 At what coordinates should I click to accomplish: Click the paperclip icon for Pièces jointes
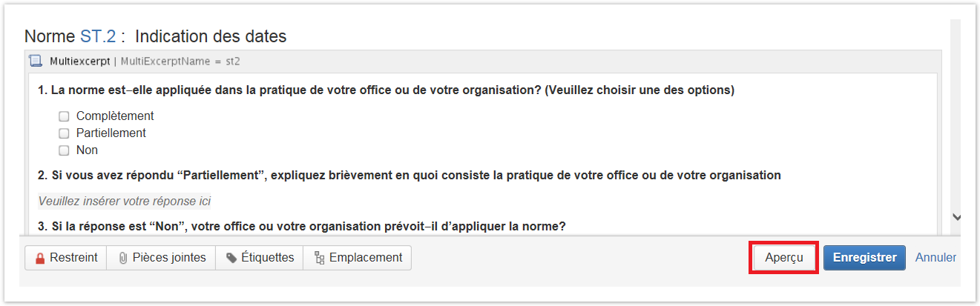point(123,258)
